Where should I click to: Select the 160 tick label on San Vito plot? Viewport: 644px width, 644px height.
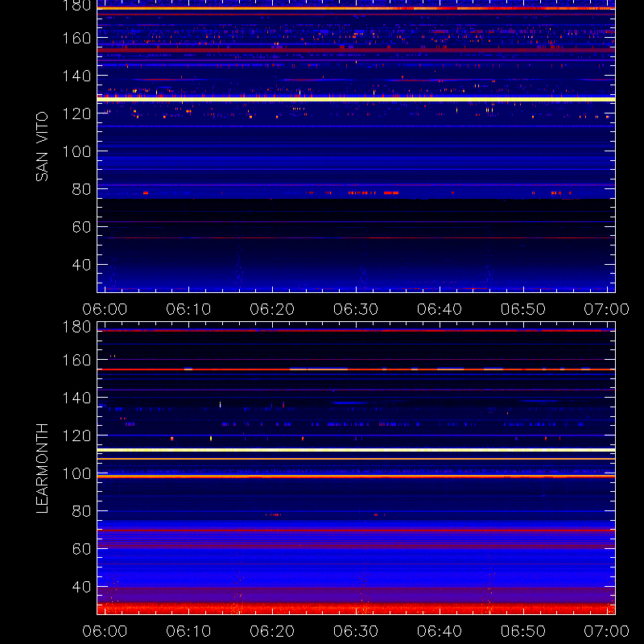[x=76, y=38]
